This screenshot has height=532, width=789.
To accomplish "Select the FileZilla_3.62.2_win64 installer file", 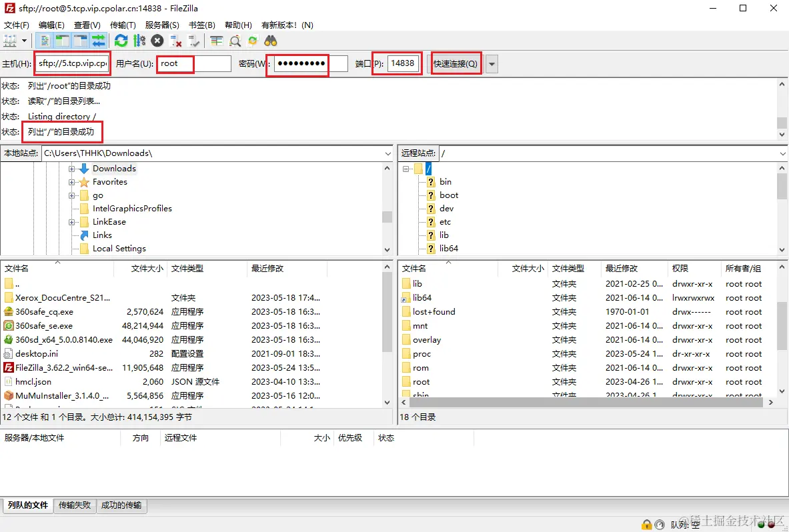I will [x=64, y=368].
